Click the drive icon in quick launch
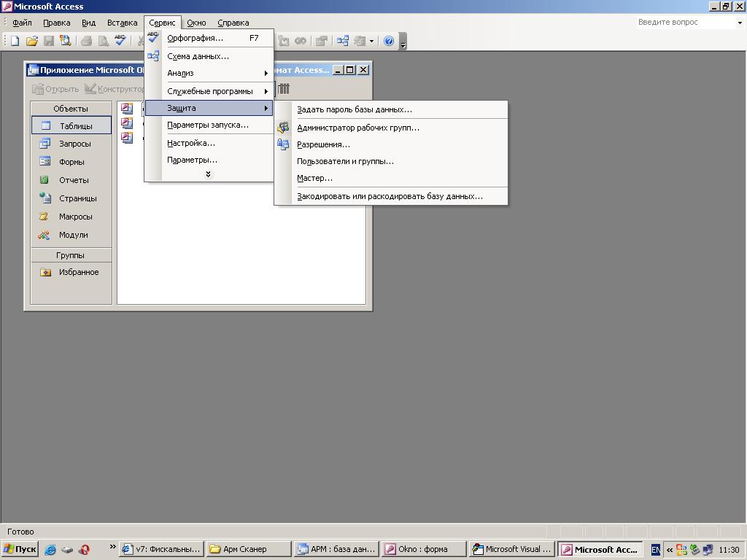747x560 pixels. point(67,550)
